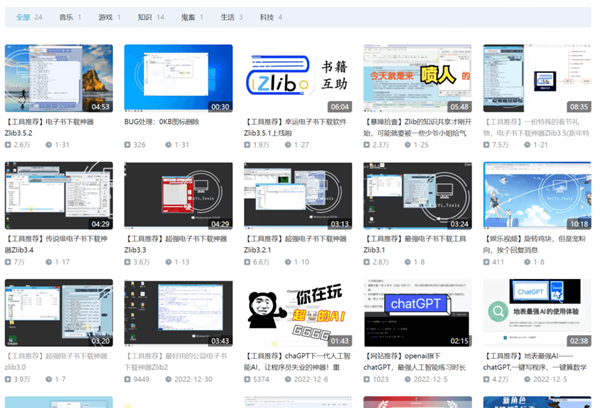Open the 03:43 Zlib2 video thumbnail
Viewport: 600px width, 408px height.
[x=178, y=313]
